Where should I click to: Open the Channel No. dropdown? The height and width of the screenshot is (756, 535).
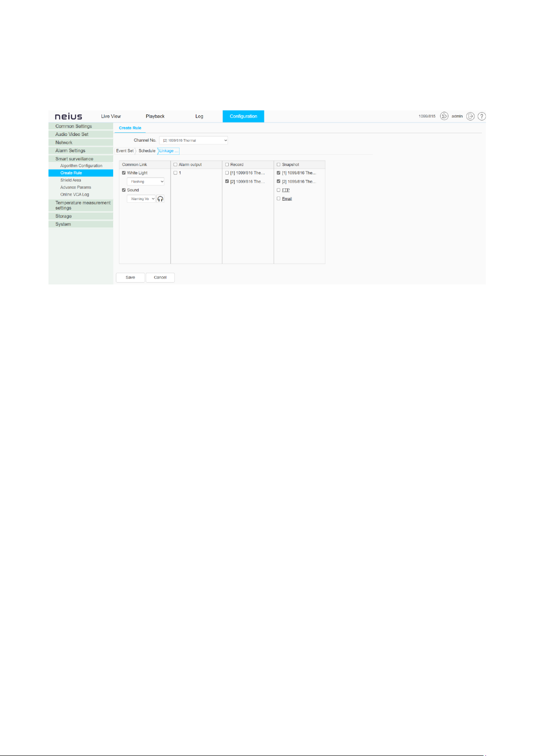pos(194,140)
